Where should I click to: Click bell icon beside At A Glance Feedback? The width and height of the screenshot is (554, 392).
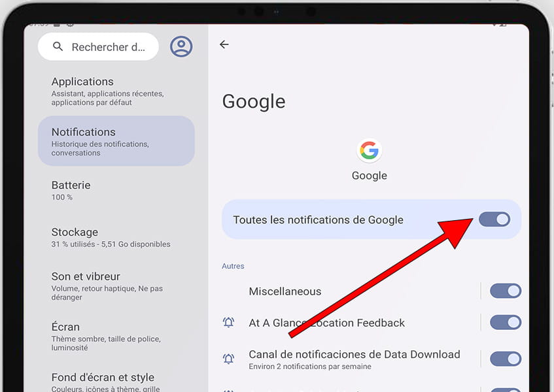pyautogui.click(x=228, y=322)
